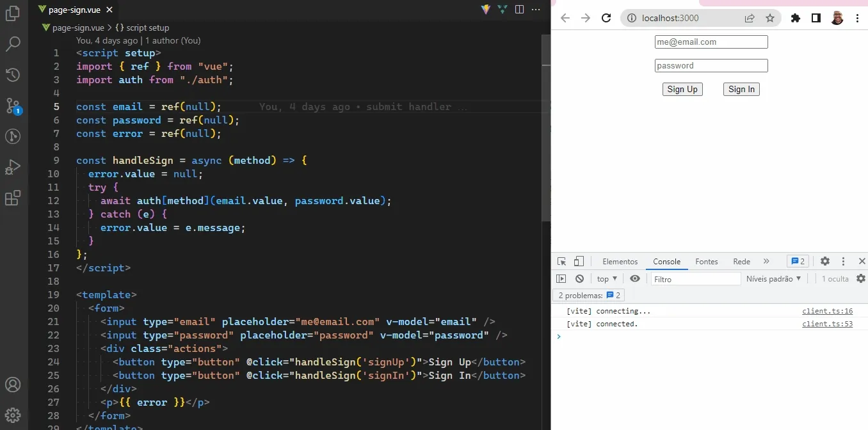Open the editor more actions menu
The width and height of the screenshot is (868, 430).
coord(535,9)
